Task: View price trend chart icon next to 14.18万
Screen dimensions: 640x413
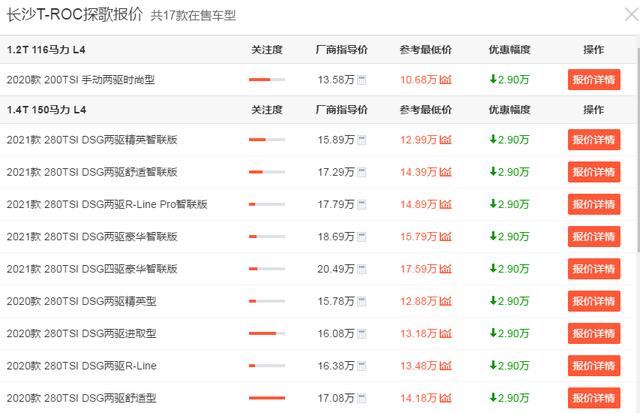Action: tap(446, 398)
